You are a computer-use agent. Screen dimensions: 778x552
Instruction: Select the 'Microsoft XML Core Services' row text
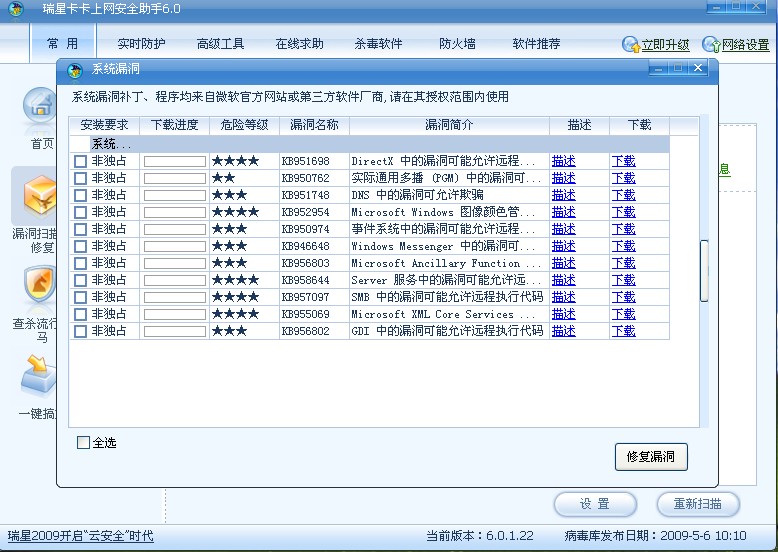coord(443,314)
